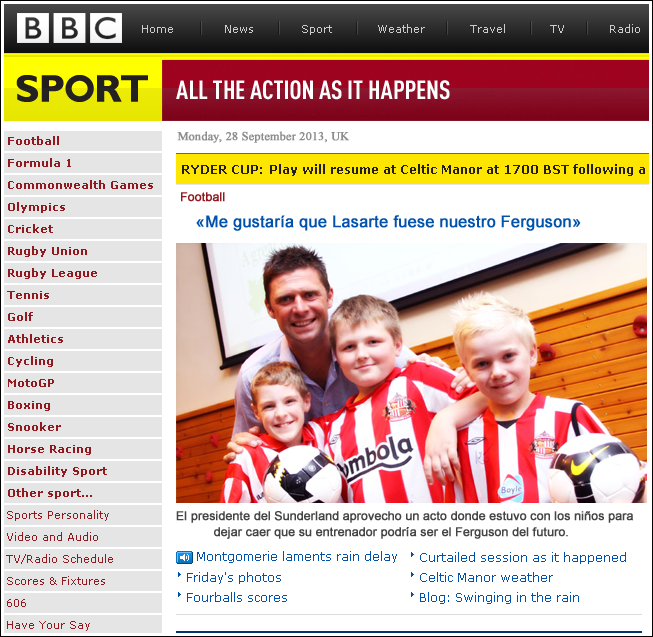Viewport: 653px width, 637px height.
Task: Select Radio in the top navigation
Action: (624, 29)
